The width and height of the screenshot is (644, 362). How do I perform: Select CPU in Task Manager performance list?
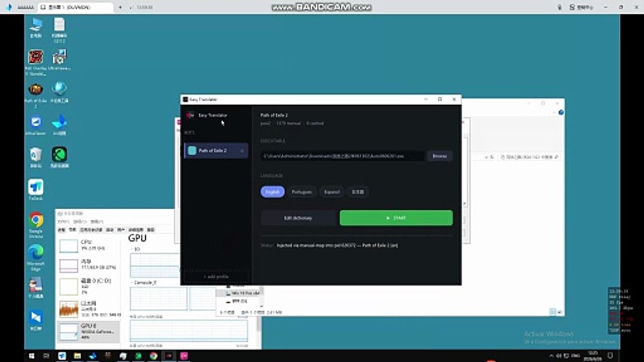(x=88, y=245)
